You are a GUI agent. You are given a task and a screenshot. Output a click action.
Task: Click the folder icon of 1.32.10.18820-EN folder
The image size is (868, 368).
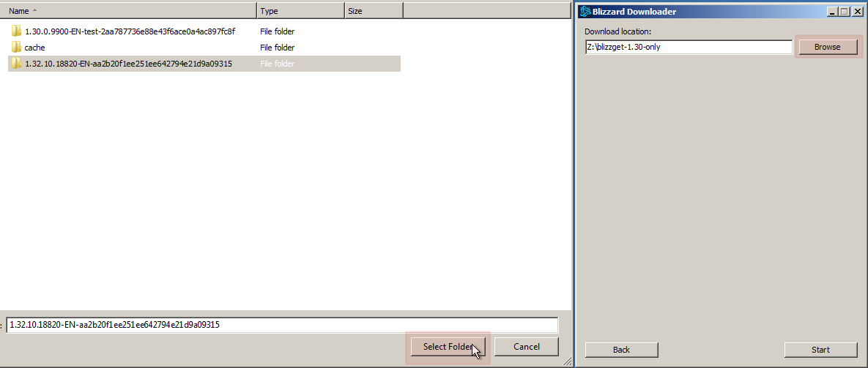[16, 63]
